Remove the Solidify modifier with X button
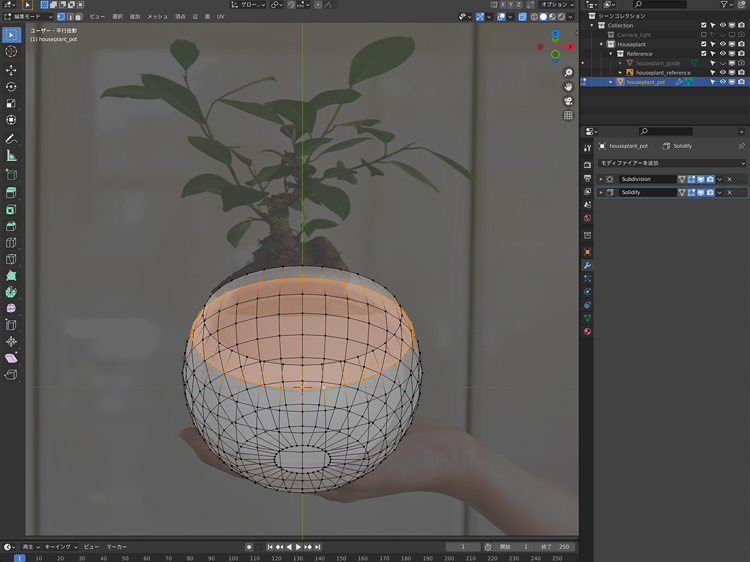The image size is (750, 562). (x=730, y=192)
